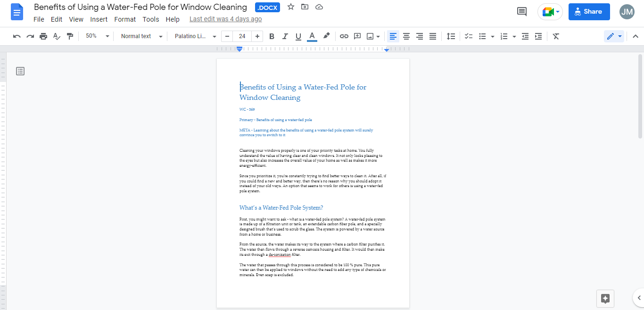Open JM account avatar
The width and height of the screenshot is (644, 310).
pos(627,12)
